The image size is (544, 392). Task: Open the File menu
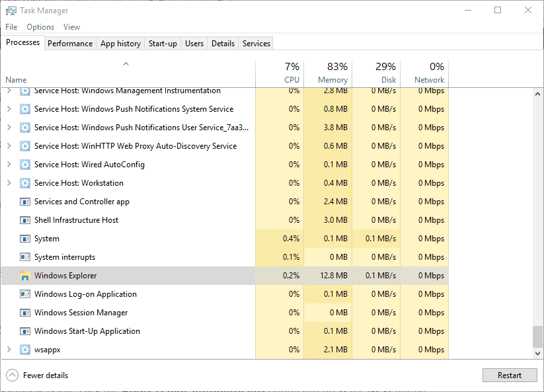pos(11,26)
